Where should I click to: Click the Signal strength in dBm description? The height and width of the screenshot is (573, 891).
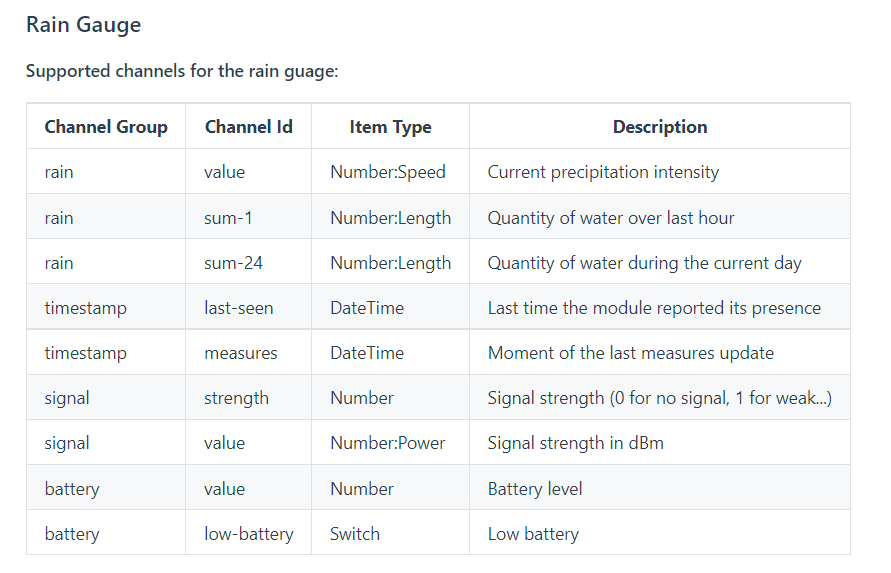575,443
